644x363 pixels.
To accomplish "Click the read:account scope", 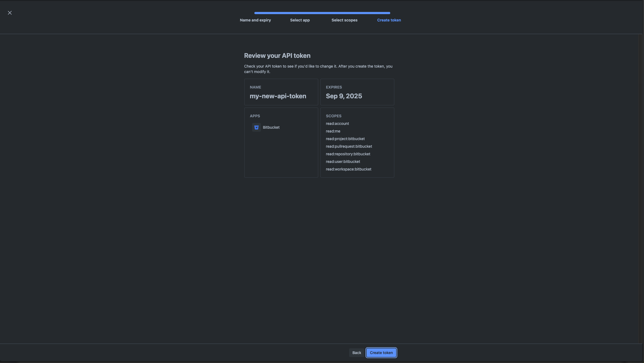I will tap(337, 124).
